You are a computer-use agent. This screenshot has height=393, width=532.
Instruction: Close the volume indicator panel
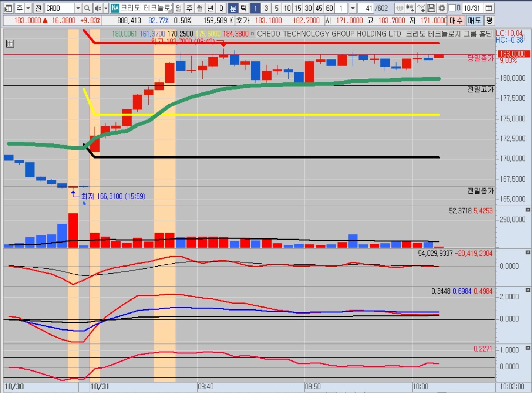(x=528, y=210)
